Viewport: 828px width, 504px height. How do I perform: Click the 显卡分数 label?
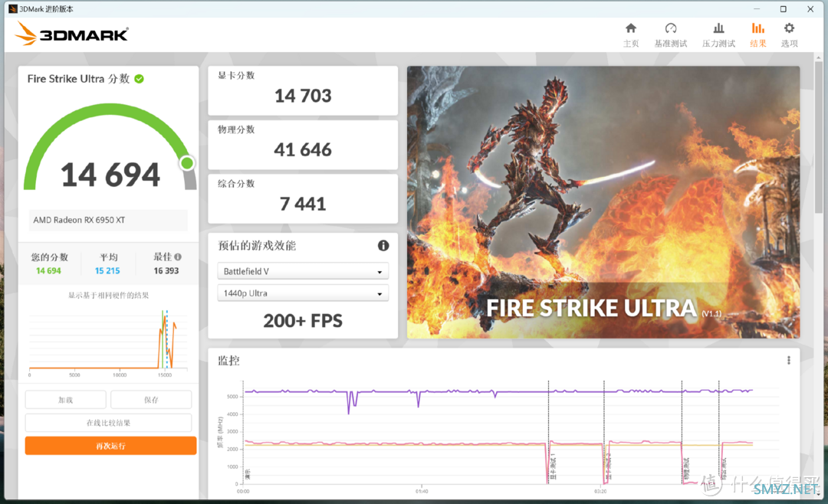[236, 76]
